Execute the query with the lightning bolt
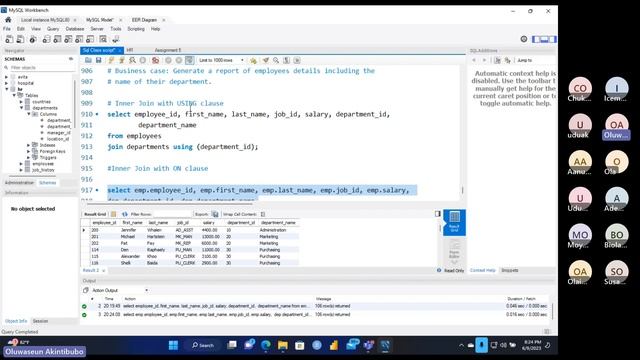This screenshot has width=640, height=360. [111, 60]
